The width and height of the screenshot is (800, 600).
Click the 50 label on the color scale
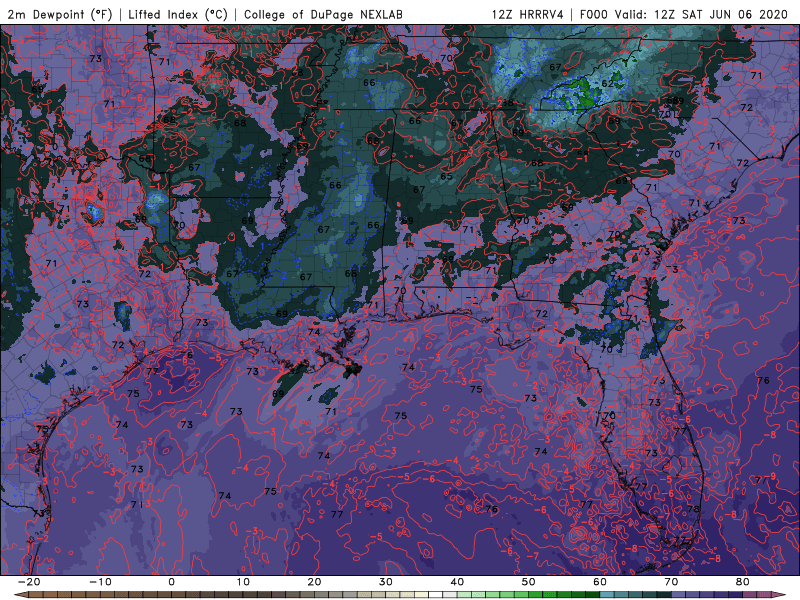(x=529, y=582)
